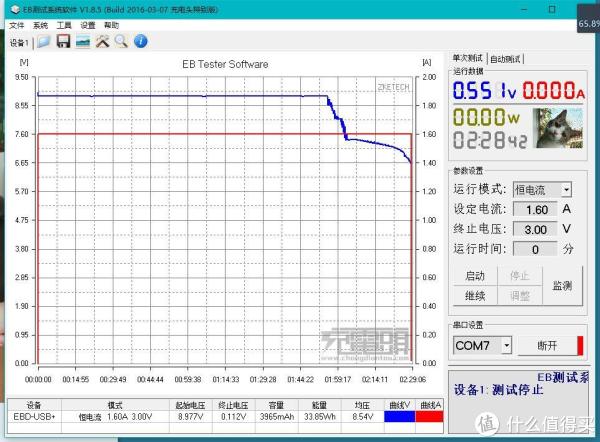Screen dimensions: 600x442
Task: Select the EBD-USB+ device cell
Action: [34, 417]
